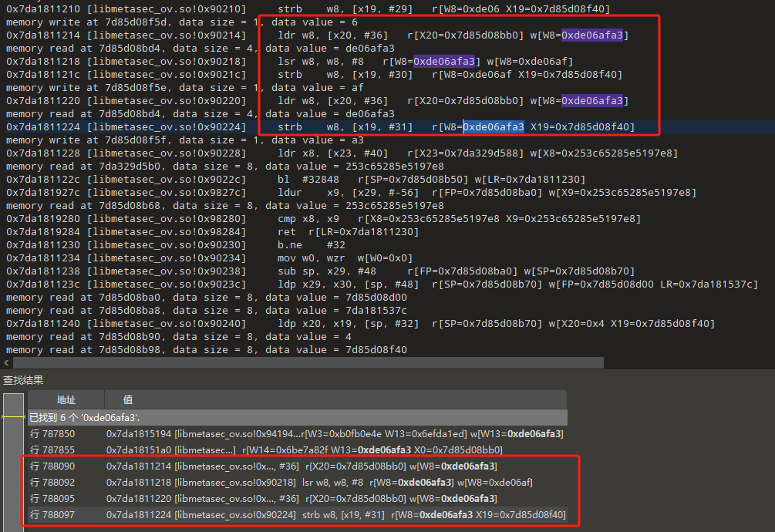The image size is (775, 532).
Task: Click the 值 column header
Action: [x=128, y=399]
